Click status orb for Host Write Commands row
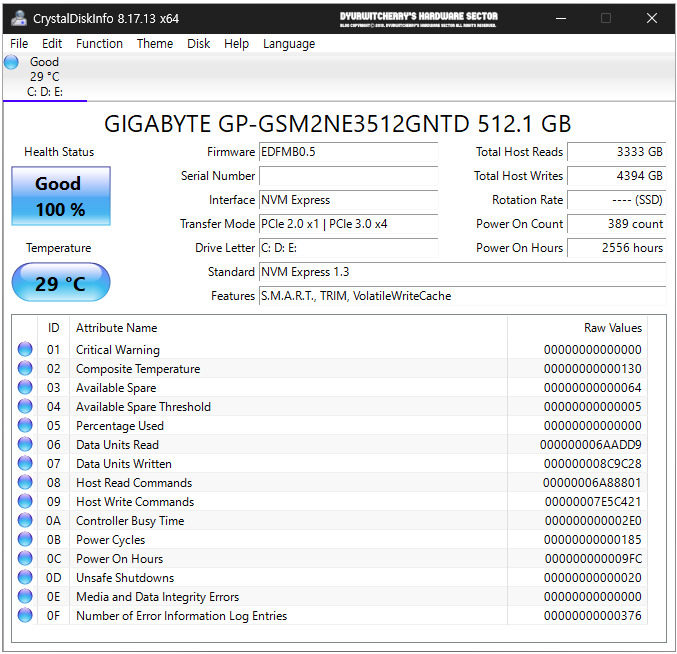Screen dimensions: 677x654 point(25,501)
